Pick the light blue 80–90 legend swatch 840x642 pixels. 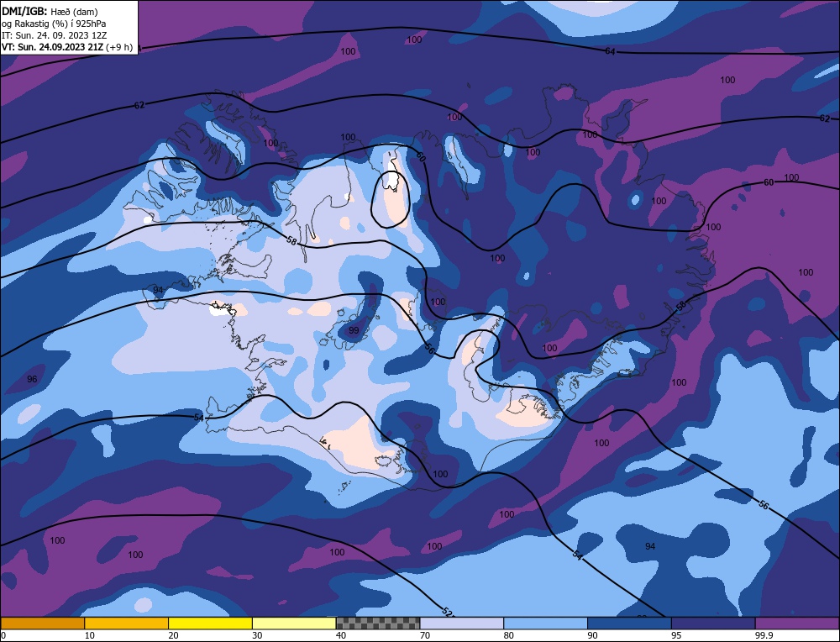[x=545, y=624]
